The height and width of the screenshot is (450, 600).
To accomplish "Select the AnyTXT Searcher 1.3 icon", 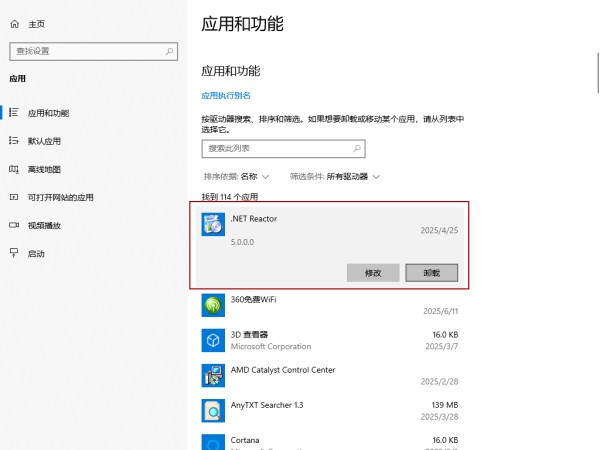I will click(x=213, y=411).
